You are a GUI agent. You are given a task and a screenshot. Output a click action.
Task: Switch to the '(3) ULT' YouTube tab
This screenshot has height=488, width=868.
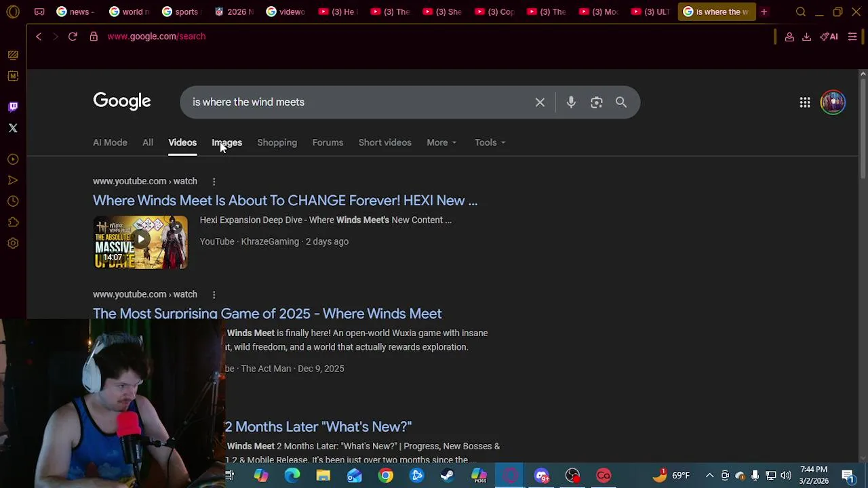(x=650, y=12)
